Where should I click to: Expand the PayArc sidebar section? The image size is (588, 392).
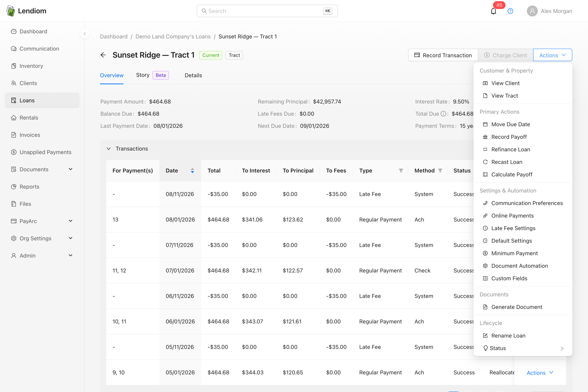[42, 221]
